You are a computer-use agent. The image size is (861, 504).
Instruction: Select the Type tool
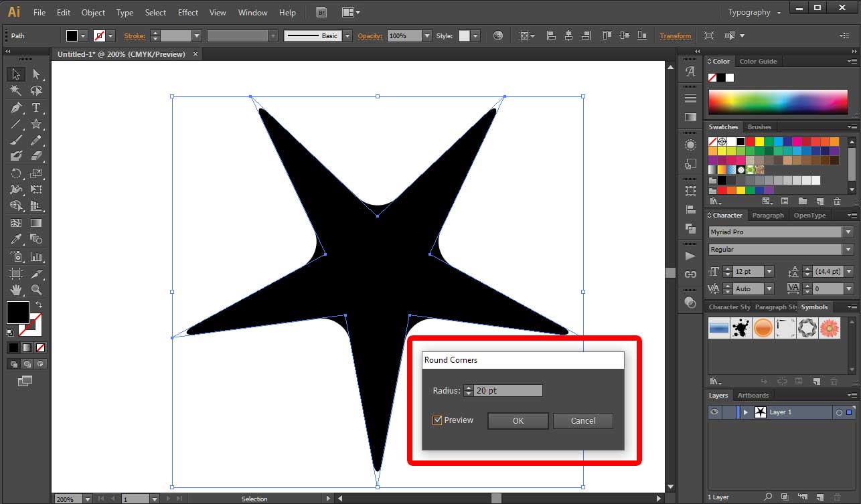click(x=37, y=107)
